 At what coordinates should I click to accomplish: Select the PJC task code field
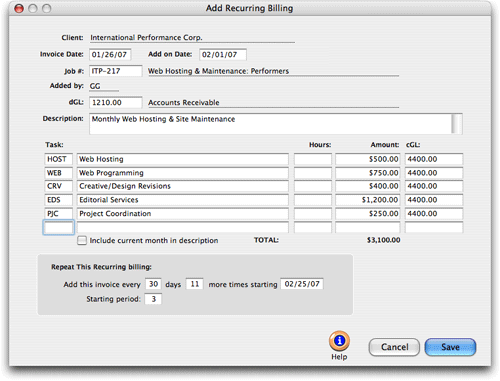point(58,213)
